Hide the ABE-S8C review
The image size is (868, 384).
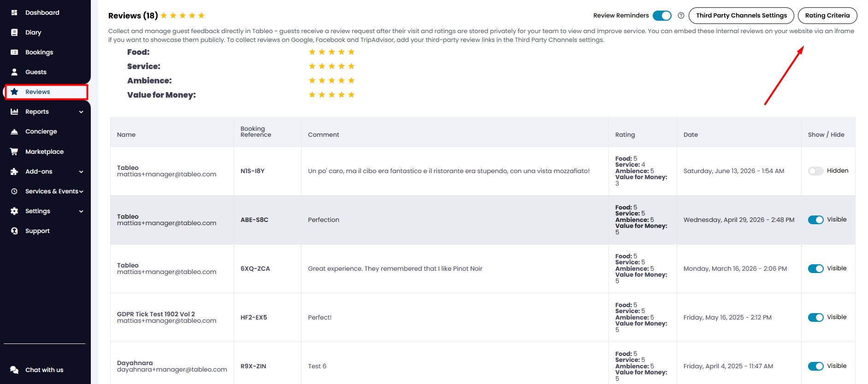pos(815,220)
